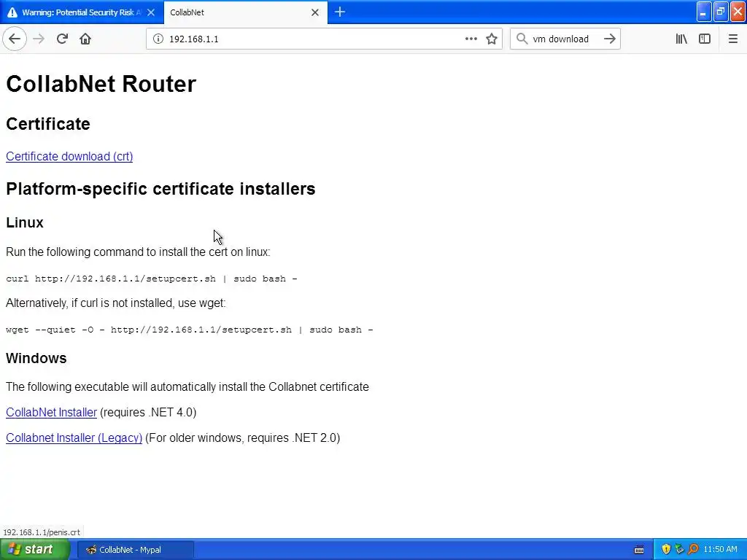Open the Collabnet Installer (Legacy) link

coord(74,438)
